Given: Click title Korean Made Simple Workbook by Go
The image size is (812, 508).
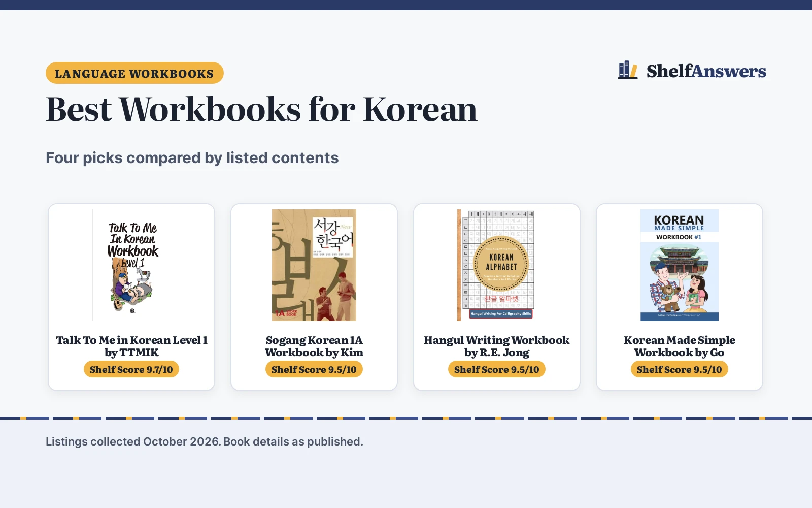Looking at the screenshot, I should pos(680,346).
